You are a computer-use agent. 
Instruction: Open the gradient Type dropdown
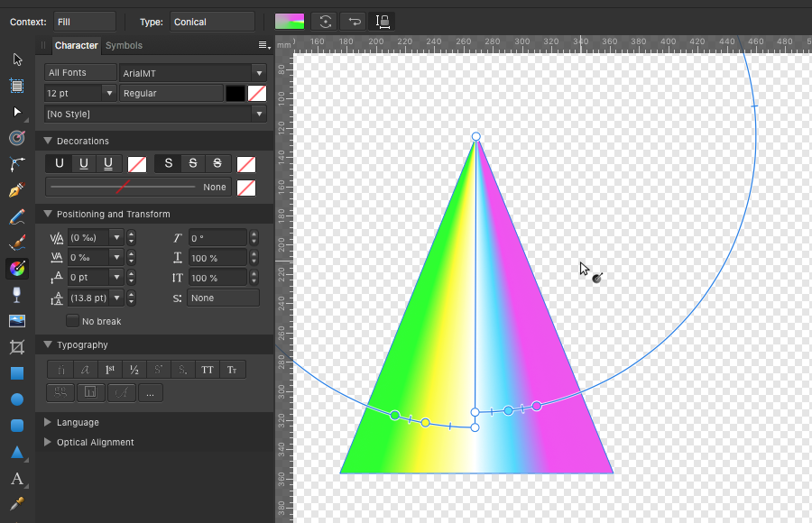[x=213, y=22]
